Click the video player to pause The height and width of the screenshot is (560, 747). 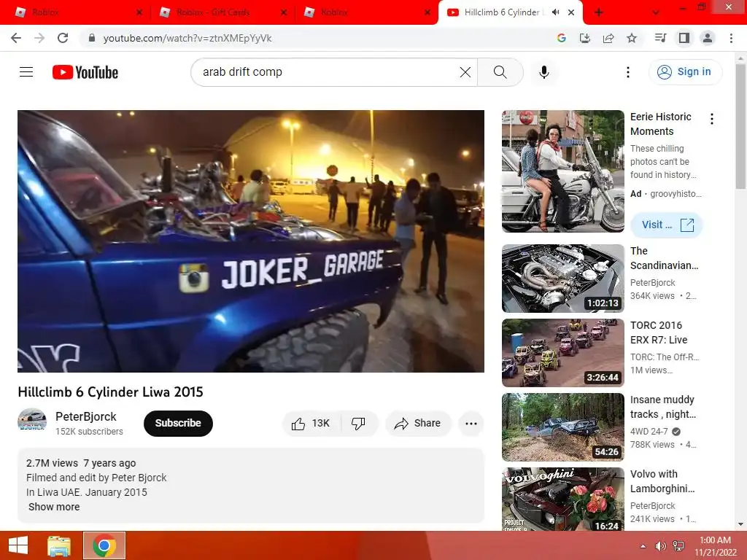pyautogui.click(x=251, y=241)
